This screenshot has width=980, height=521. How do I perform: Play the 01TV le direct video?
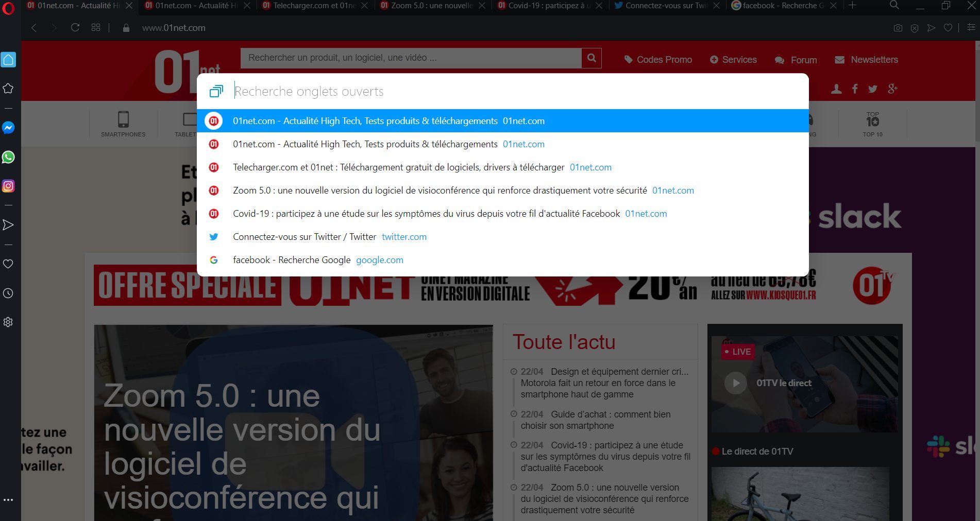coord(736,383)
